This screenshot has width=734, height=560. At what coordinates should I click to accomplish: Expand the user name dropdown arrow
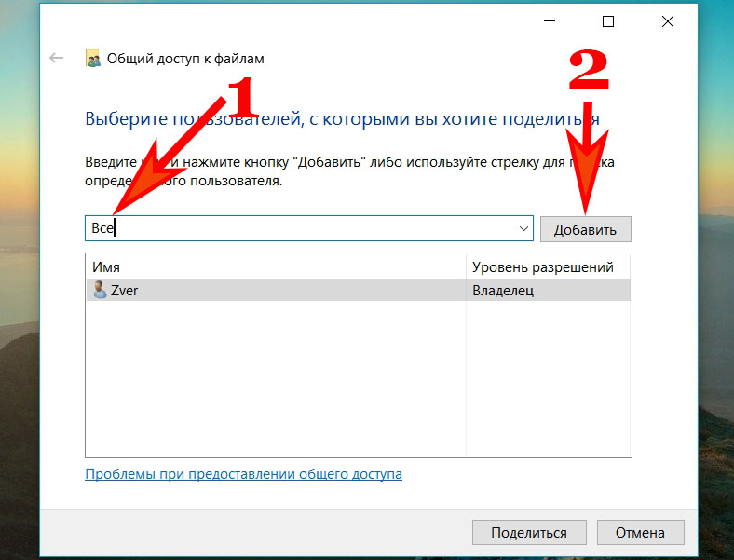pyautogui.click(x=523, y=228)
